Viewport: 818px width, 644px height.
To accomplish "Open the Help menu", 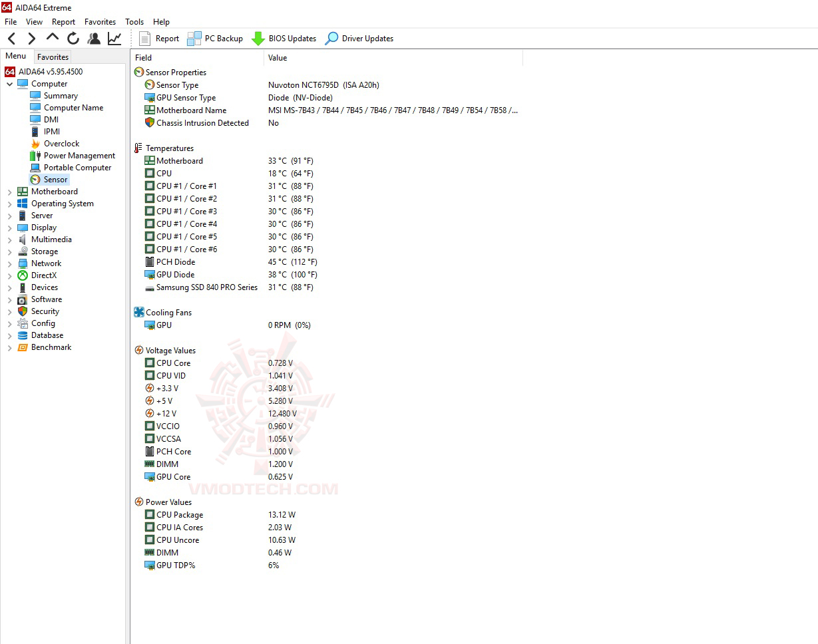I will pos(161,22).
